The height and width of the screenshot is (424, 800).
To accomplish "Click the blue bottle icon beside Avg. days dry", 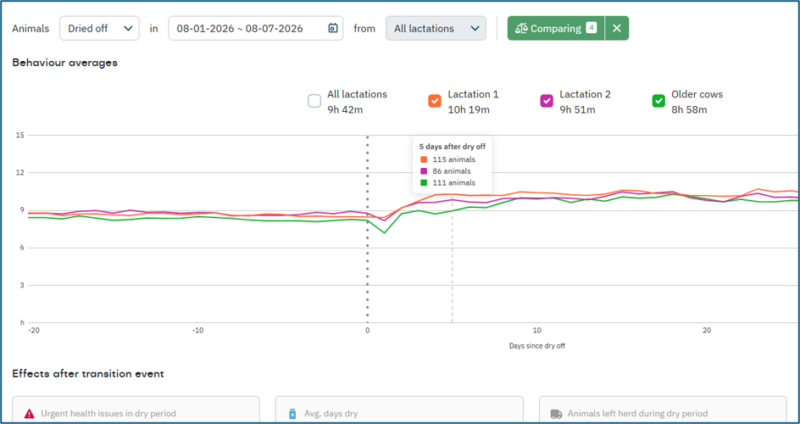I will (292, 413).
